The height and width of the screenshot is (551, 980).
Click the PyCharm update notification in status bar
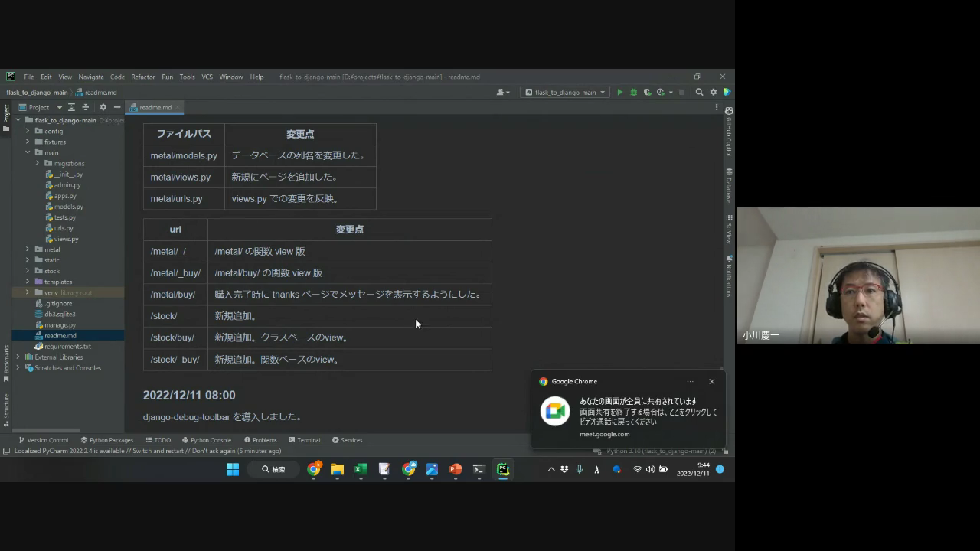147,452
